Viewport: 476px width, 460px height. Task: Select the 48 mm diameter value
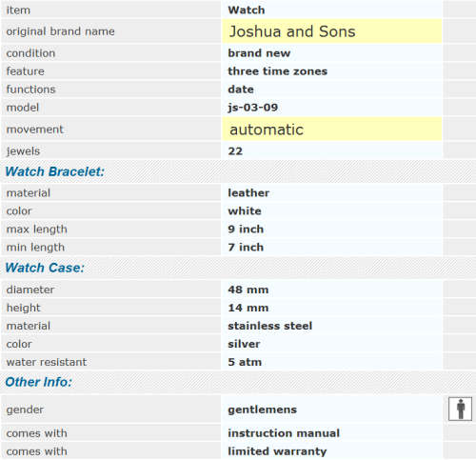(x=248, y=290)
